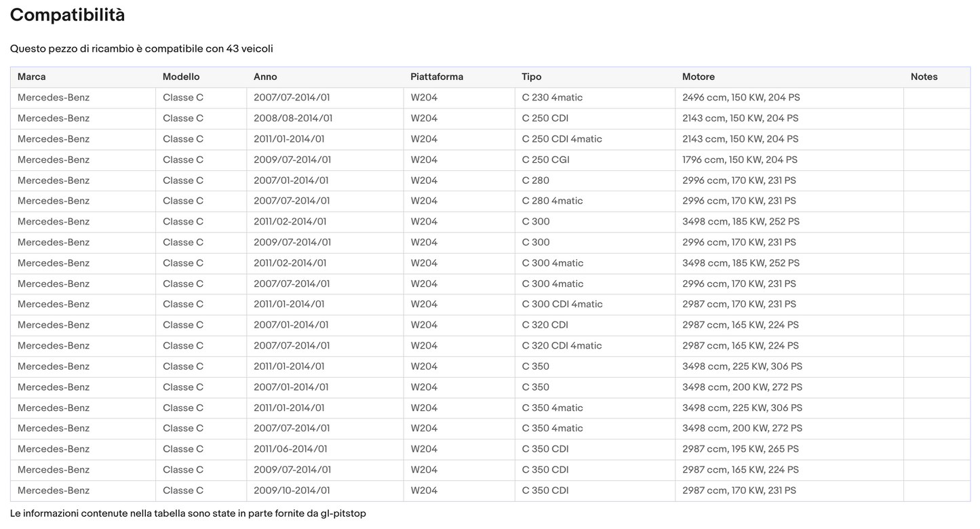Image resolution: width=980 pixels, height=529 pixels.
Task: Click the gl-pitstop information footer text
Action: 188,513
